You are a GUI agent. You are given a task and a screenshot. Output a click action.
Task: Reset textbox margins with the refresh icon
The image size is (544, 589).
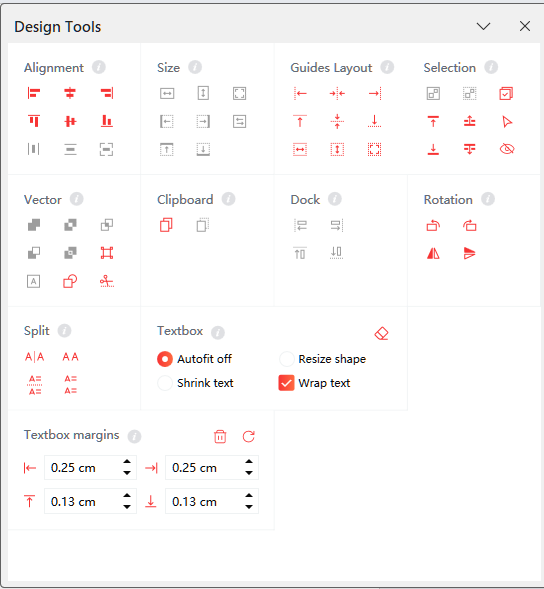(x=249, y=436)
